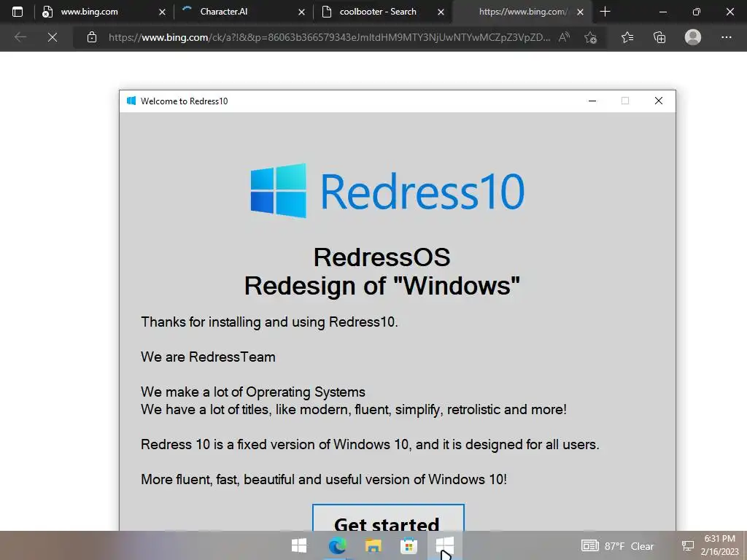
Task: Minimize the Welcome to Redress10 window
Action: [x=592, y=101]
